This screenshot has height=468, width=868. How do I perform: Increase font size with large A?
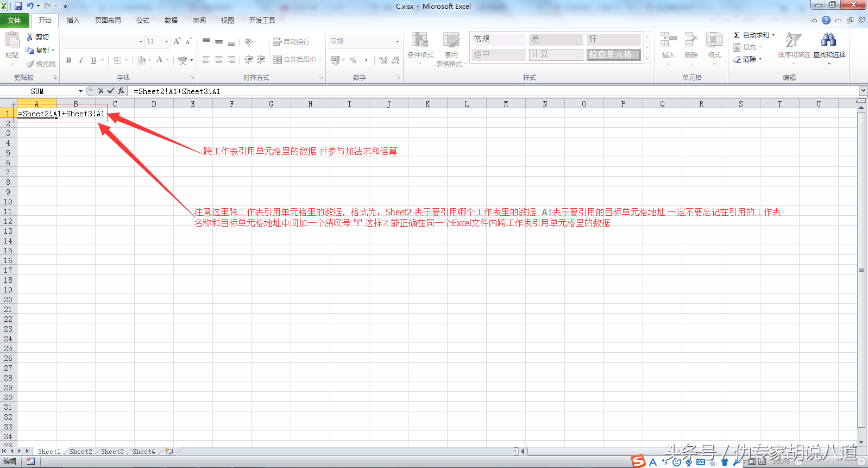click(x=177, y=41)
